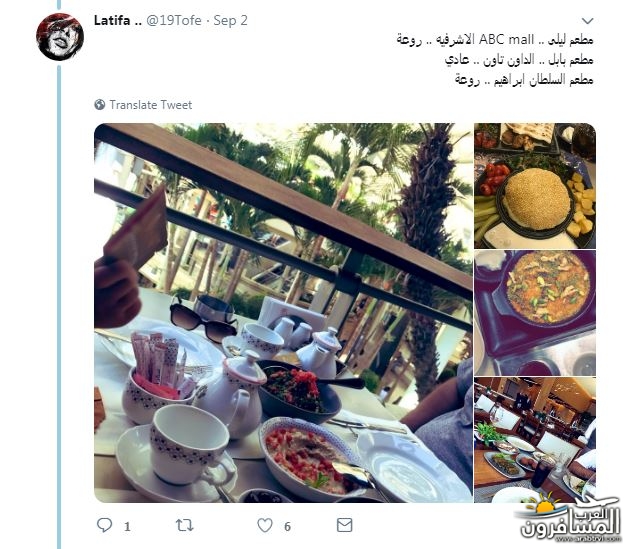Open the large tea table photo
628x549 pixels.
(x=283, y=313)
